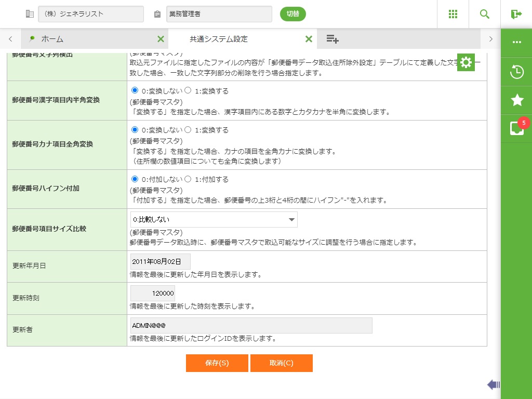Open favorites star icon in sidebar

pos(517,100)
